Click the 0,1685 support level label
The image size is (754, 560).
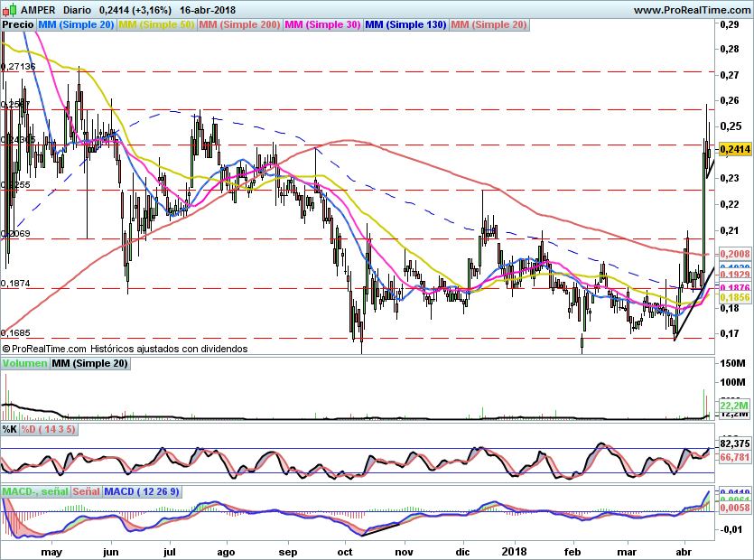(x=16, y=331)
